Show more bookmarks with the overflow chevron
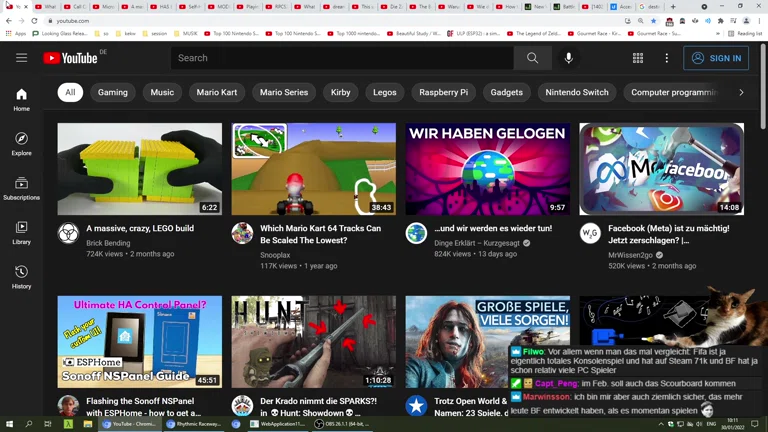The image size is (768, 432). point(718,34)
